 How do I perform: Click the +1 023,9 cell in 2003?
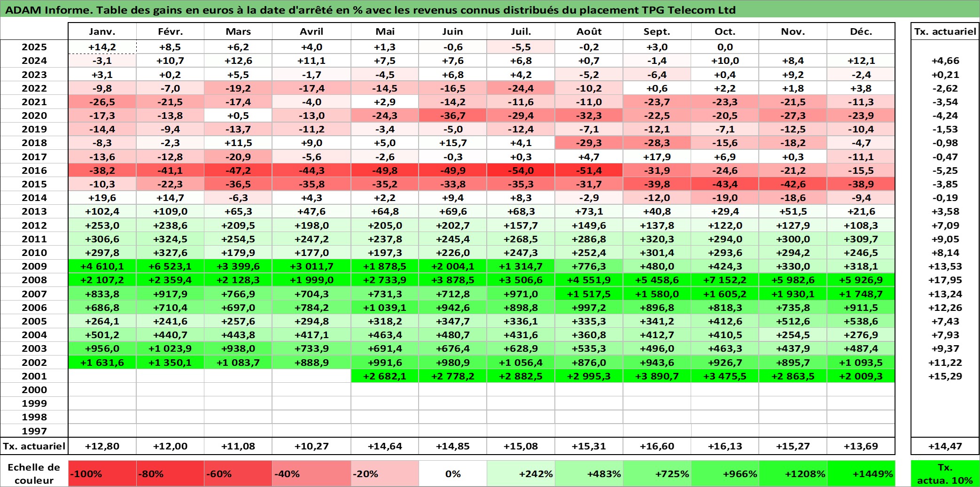tap(170, 348)
